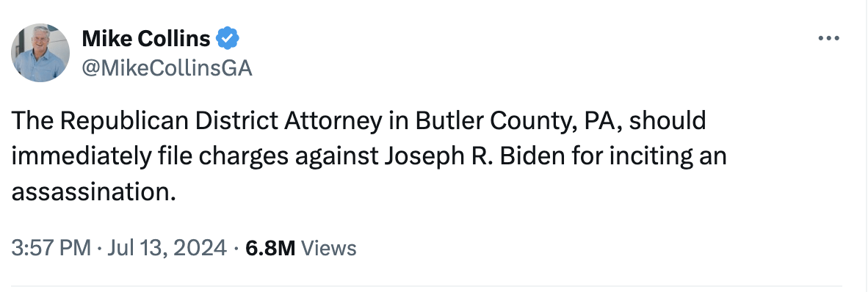Click the Mike Collins display name
868x292 pixels.
click(146, 39)
